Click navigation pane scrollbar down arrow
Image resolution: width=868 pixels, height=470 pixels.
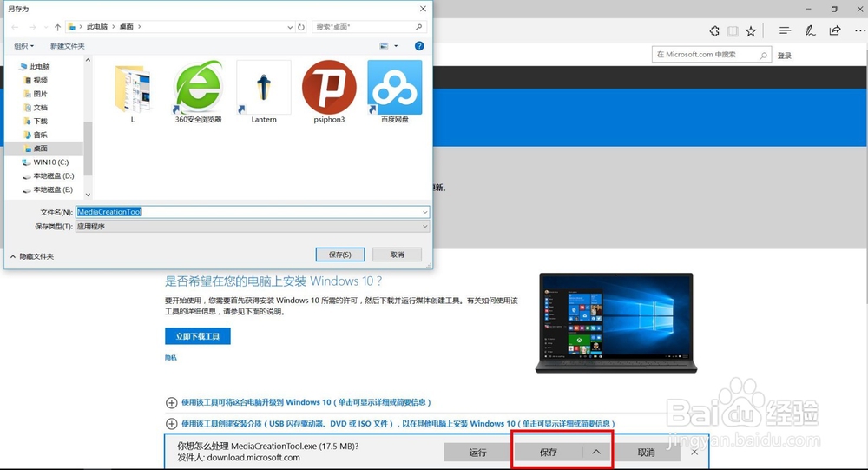(88, 195)
